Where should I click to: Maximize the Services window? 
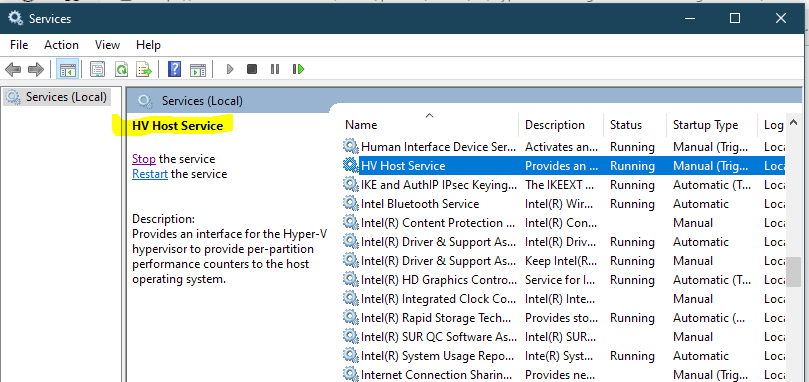tap(735, 18)
